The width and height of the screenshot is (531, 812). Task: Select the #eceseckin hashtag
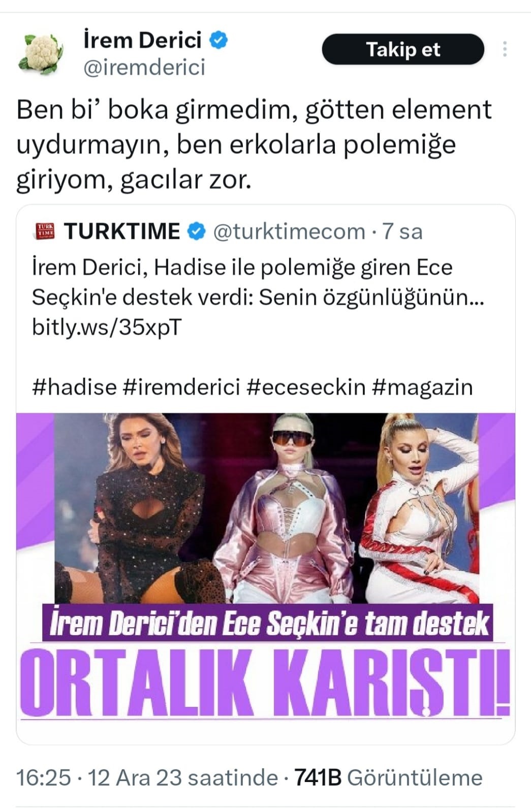pos(306,387)
